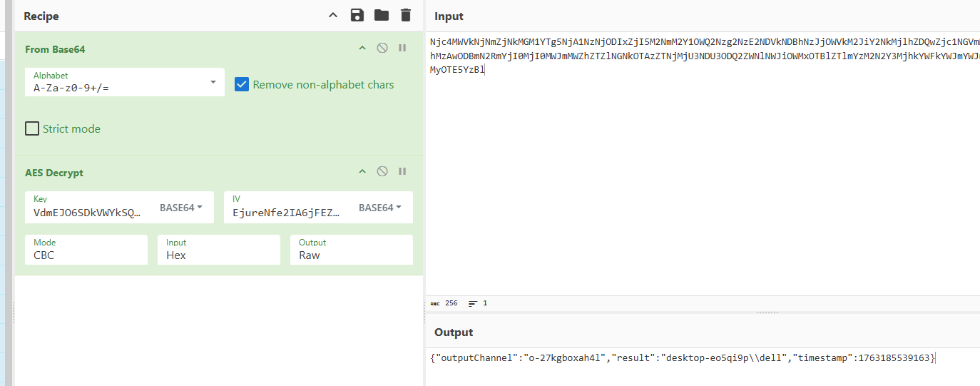Collapse the From Base64 operation
980x386 pixels.
point(362,48)
